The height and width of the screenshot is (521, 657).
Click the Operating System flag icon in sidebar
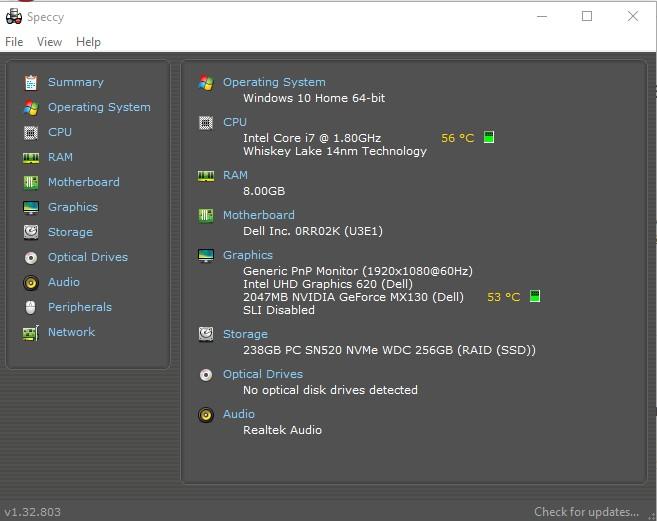[x=31, y=108]
